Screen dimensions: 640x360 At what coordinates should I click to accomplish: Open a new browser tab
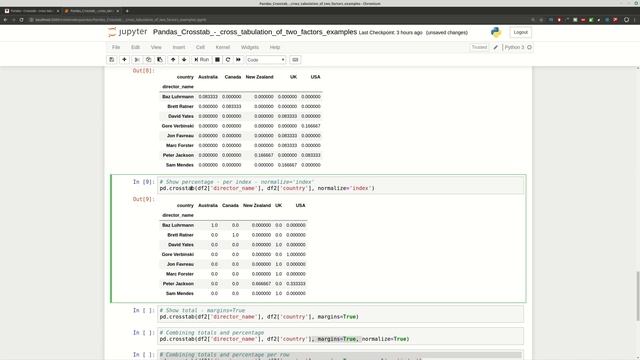[x=127, y=11]
